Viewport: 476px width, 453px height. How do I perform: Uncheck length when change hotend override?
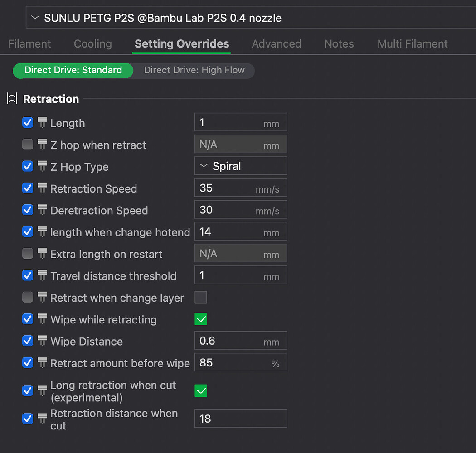28,232
